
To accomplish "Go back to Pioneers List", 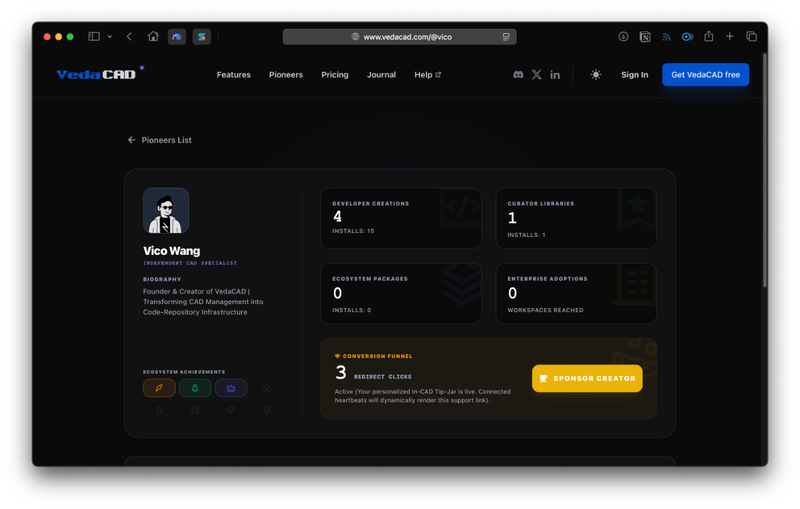I will pos(160,140).
